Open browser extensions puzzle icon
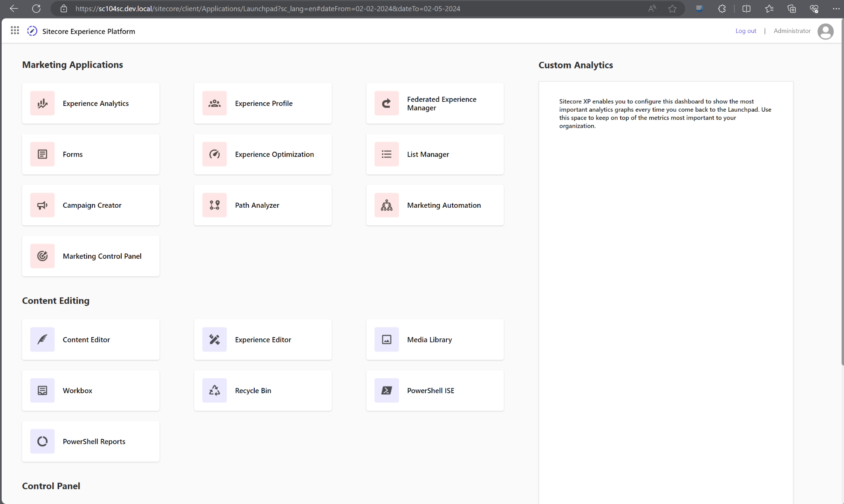Image resolution: width=844 pixels, height=504 pixels. coord(722,9)
